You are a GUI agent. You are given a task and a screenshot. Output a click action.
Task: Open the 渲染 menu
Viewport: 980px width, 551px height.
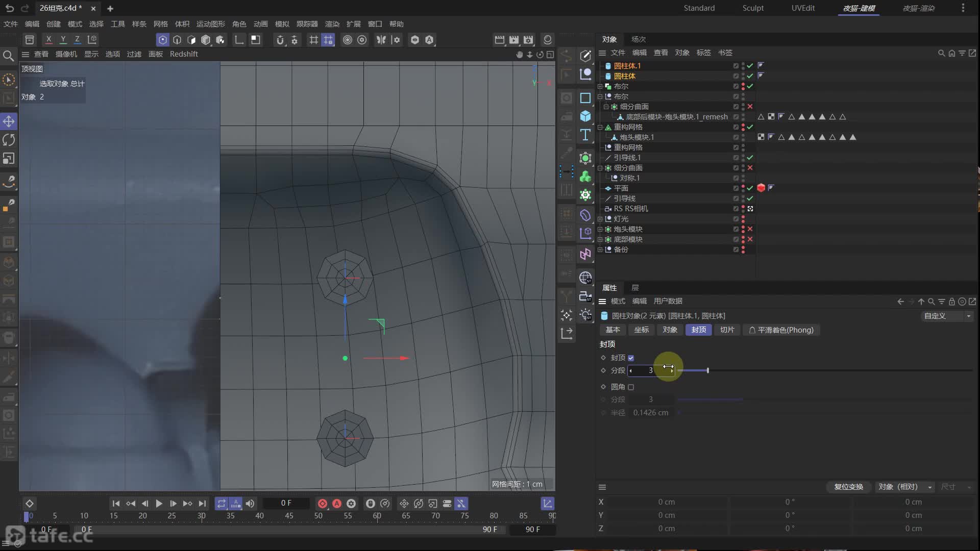click(x=332, y=24)
